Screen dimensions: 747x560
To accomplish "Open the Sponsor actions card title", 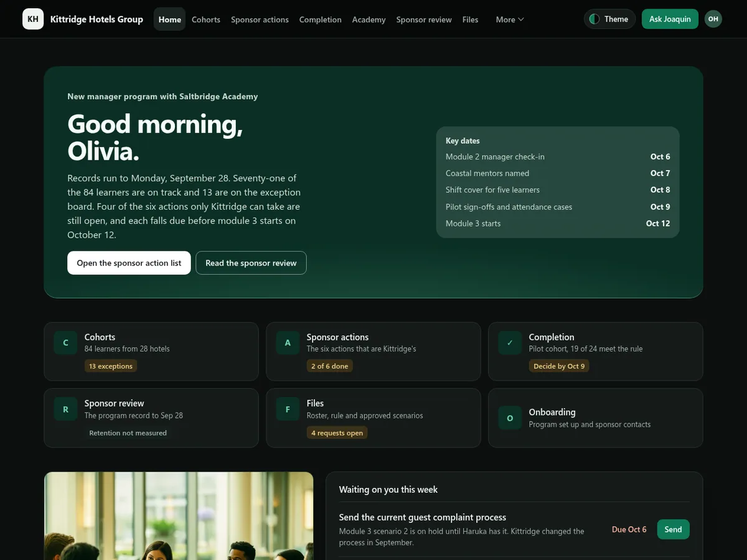I will point(337,337).
